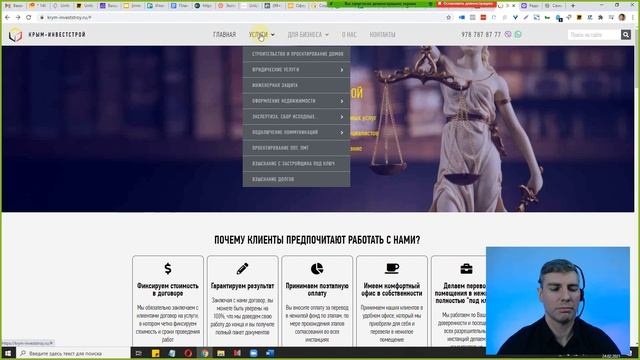Expand the Для бизнеса dropdown arrow
Screen dimensions: 640x360
[327, 35]
